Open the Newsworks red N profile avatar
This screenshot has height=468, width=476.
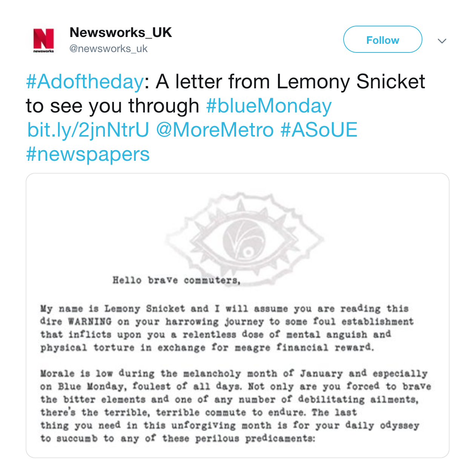point(43,40)
